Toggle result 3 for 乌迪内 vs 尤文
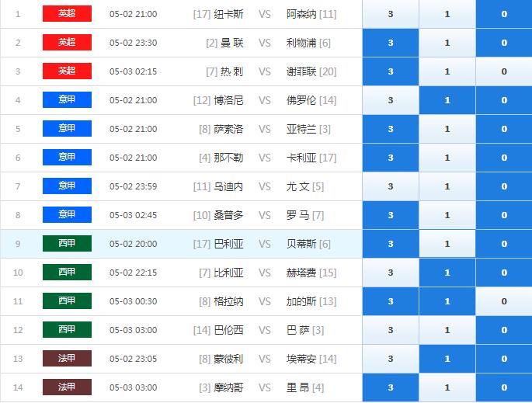 coord(391,186)
